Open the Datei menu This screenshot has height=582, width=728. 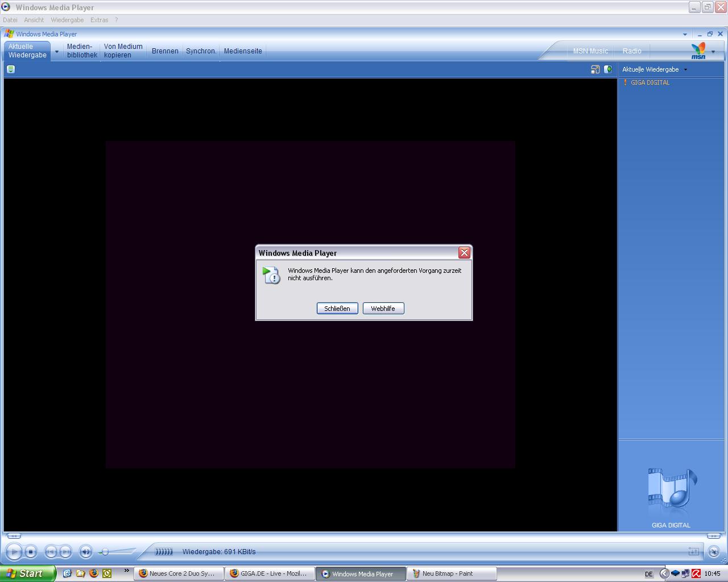10,20
